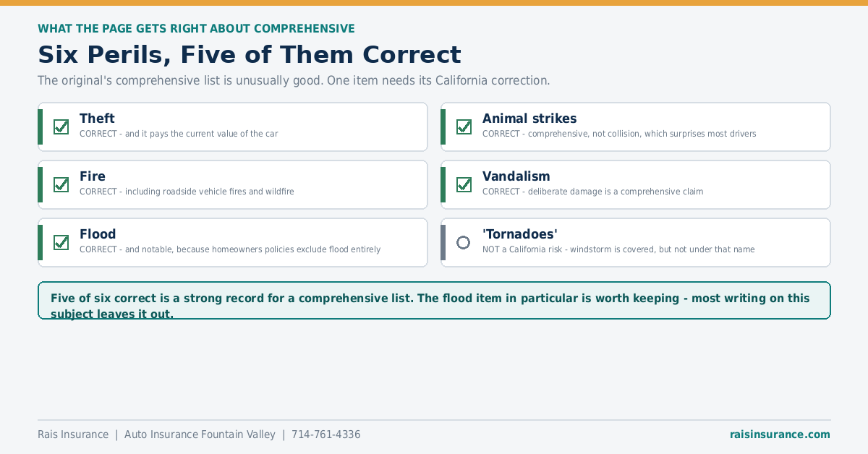Click the Rais Insurance footer name
Image resolution: width=868 pixels, height=454 pixels.
(73, 434)
